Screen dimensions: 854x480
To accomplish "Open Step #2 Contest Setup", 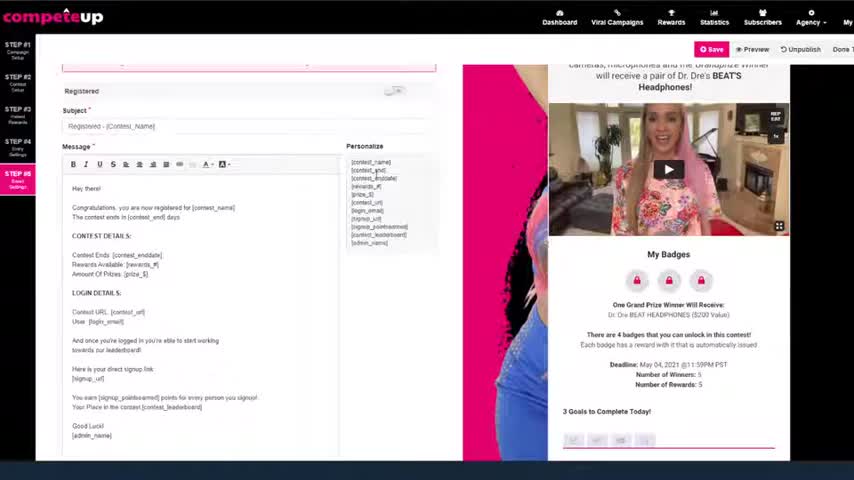I will pyautogui.click(x=18, y=81).
